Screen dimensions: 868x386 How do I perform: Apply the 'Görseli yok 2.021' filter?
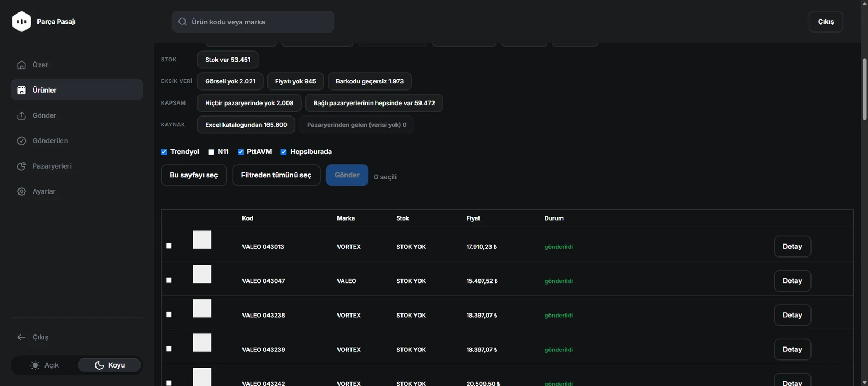(x=230, y=81)
